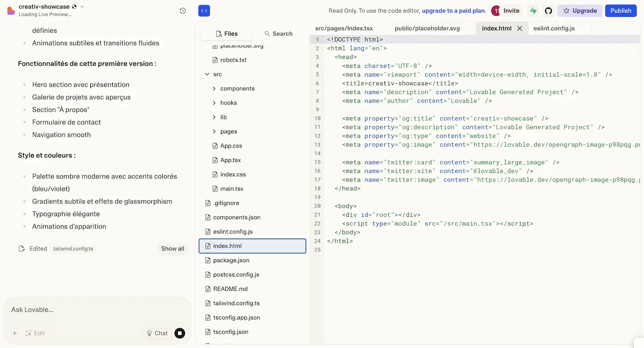Click the green Supabase lightning icon

coord(533,11)
